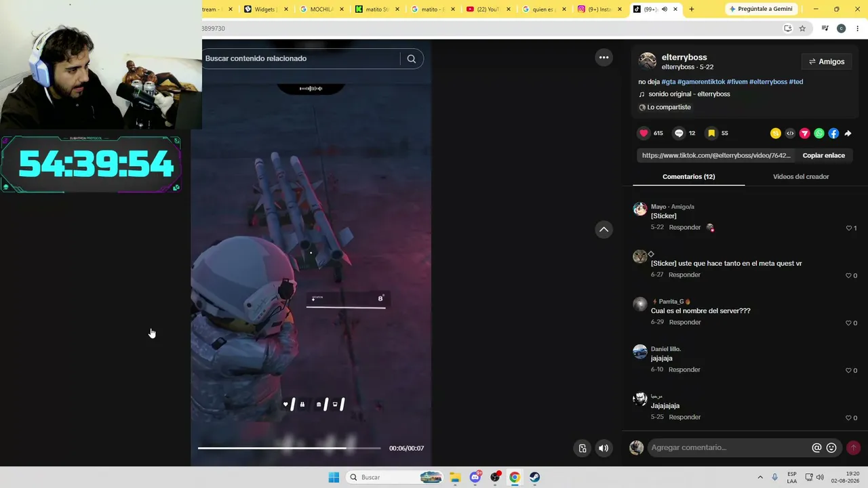This screenshot has height=488, width=868.
Task: Bookmark this page with the Chrome star icon
Action: tap(802, 28)
